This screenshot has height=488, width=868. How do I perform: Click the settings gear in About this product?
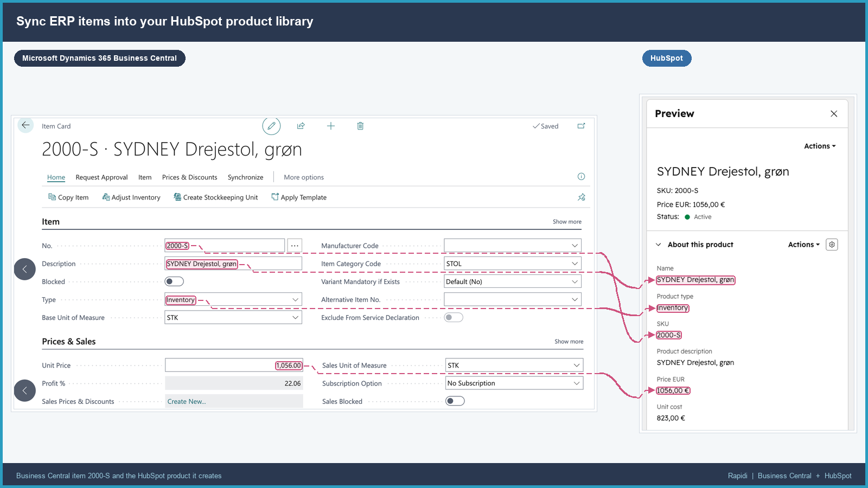(x=832, y=245)
